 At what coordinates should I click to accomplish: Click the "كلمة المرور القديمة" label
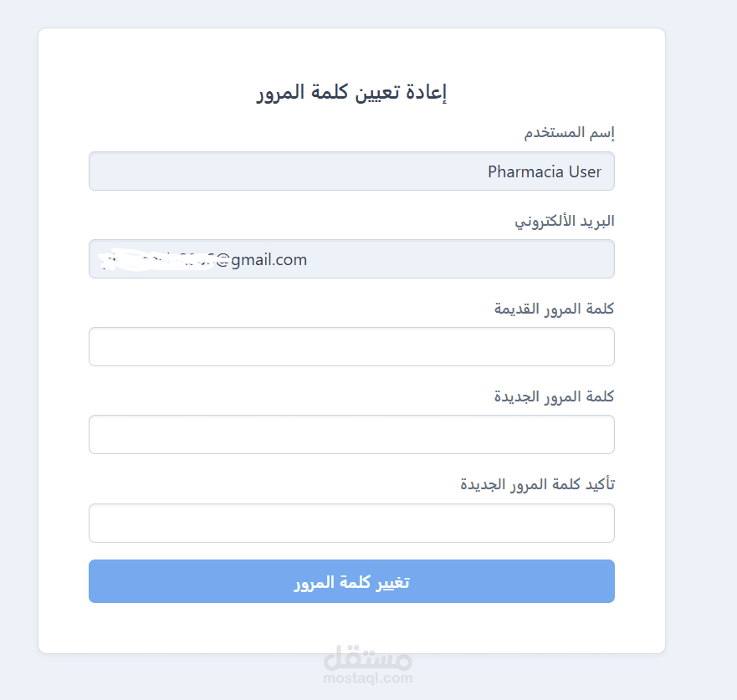554,309
